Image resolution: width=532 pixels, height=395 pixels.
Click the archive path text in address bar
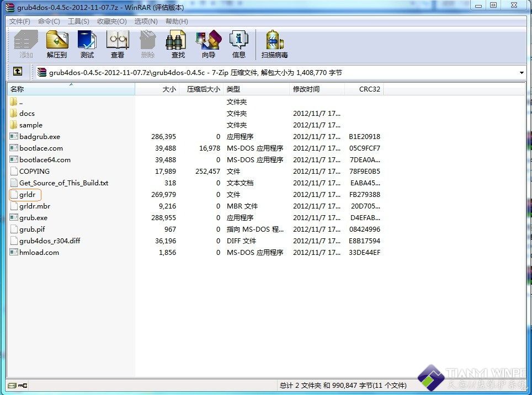[195, 73]
